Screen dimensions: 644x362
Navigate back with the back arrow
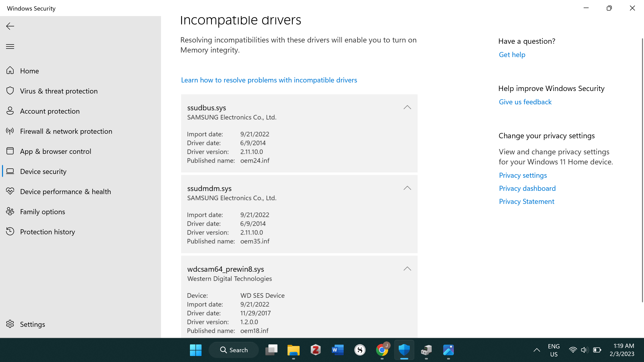click(x=10, y=26)
